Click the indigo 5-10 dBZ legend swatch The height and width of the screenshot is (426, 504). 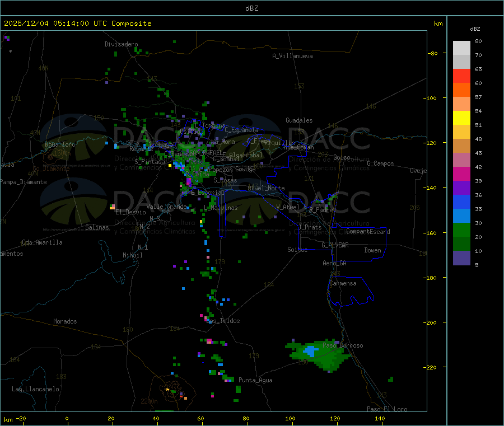point(461,258)
